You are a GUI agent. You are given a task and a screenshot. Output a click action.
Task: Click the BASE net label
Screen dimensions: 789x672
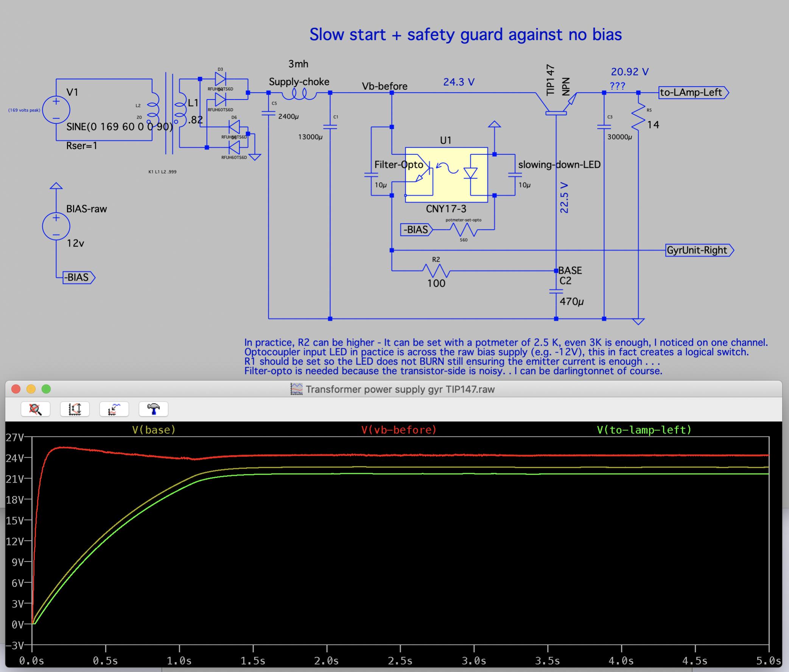pos(570,270)
